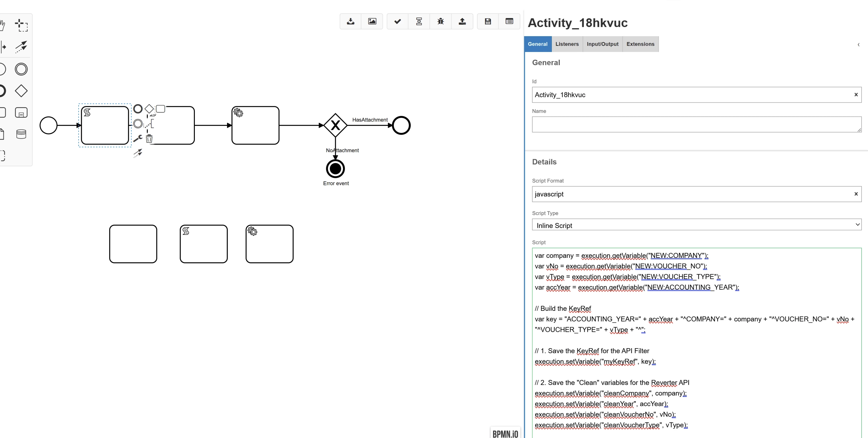Select the global connect arrow tool

(21, 47)
